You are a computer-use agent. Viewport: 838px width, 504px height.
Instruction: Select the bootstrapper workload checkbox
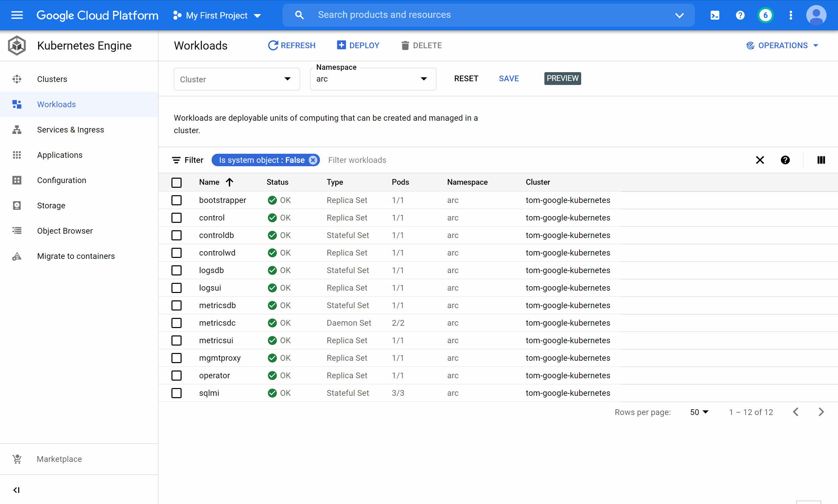coord(177,200)
